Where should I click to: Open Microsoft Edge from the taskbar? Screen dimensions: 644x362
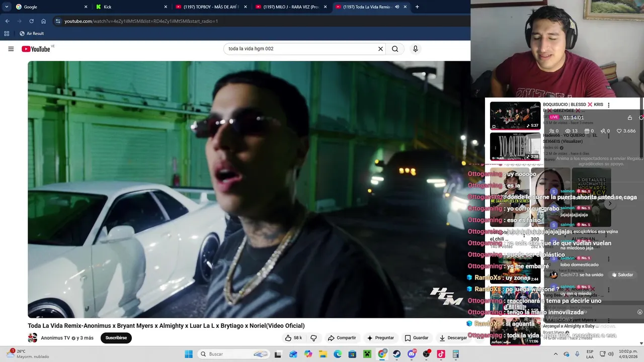[338, 354]
